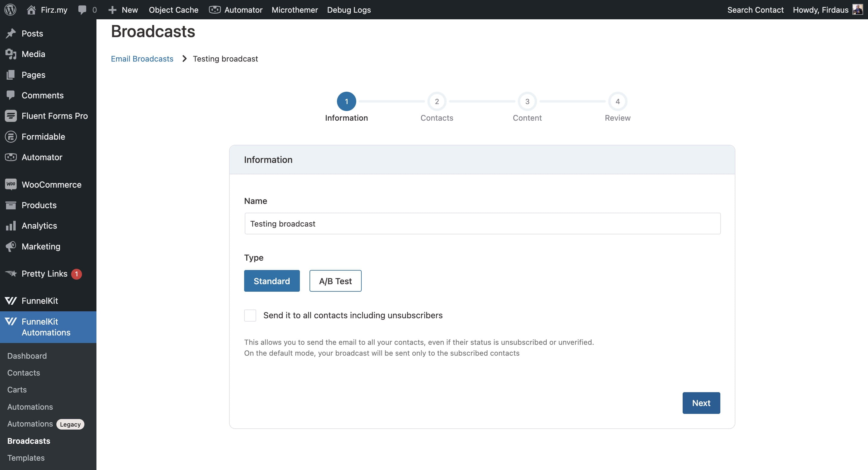
Task: Open Templates submenu link
Action: click(26, 458)
